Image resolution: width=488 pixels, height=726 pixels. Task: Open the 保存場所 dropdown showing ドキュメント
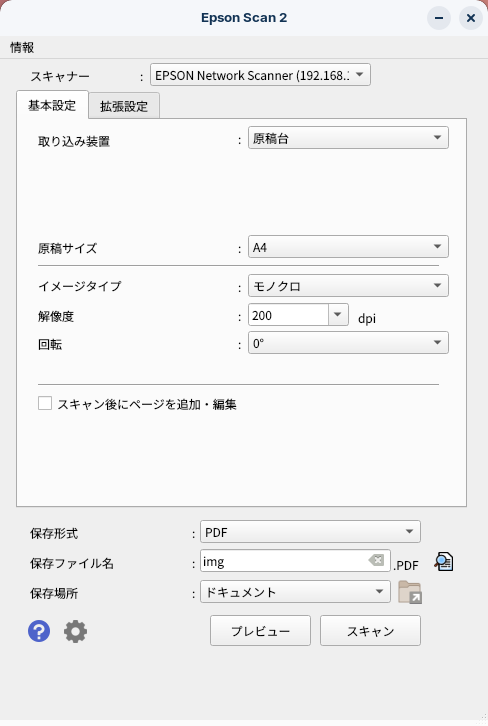click(x=295, y=592)
